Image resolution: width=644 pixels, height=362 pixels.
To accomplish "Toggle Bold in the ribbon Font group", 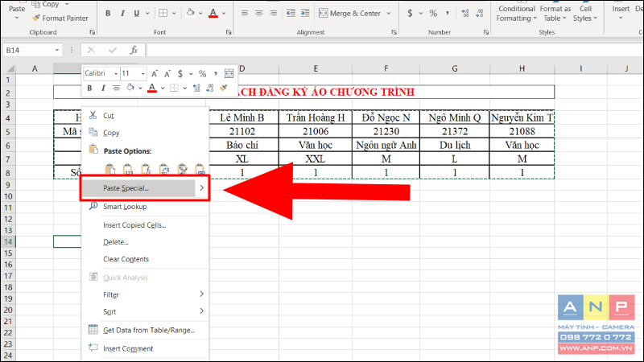I will click(108, 14).
